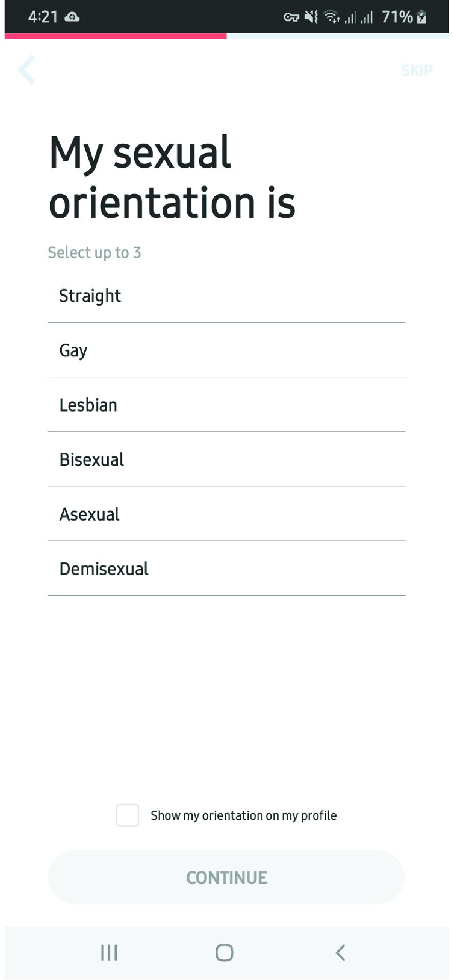Choose Asexual from the list
453x980 pixels.
tap(226, 514)
